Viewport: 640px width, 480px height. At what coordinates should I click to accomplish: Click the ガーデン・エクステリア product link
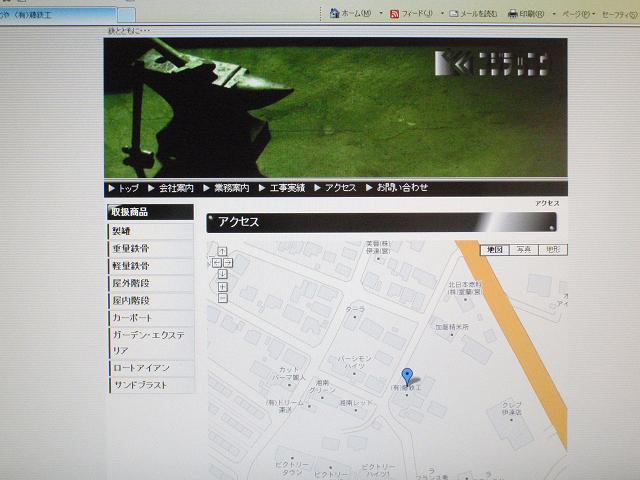pyautogui.click(x=151, y=343)
